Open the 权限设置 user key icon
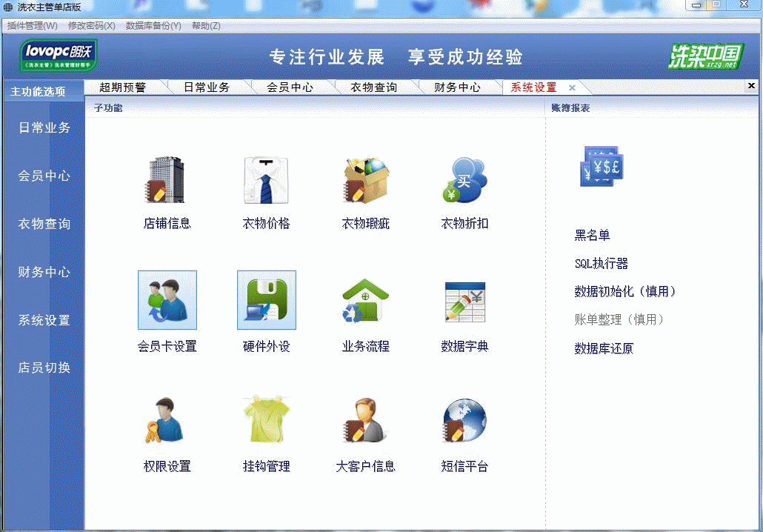 [x=164, y=420]
